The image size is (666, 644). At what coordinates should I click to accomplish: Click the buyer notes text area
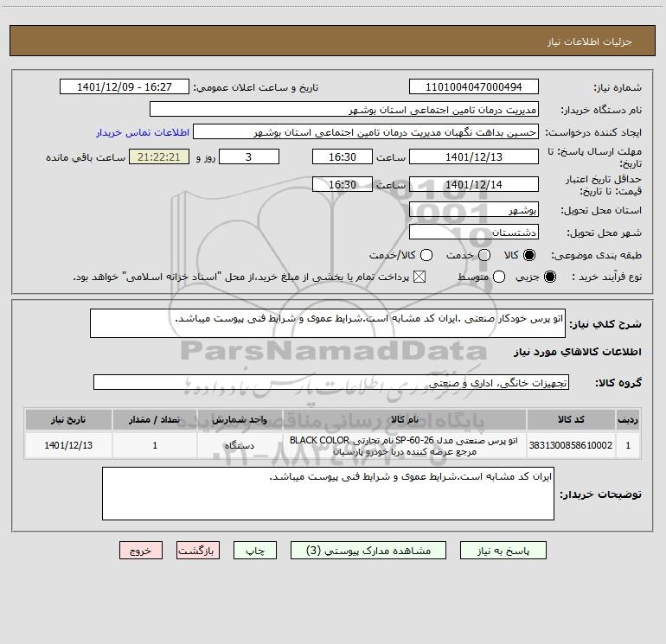click(x=328, y=494)
